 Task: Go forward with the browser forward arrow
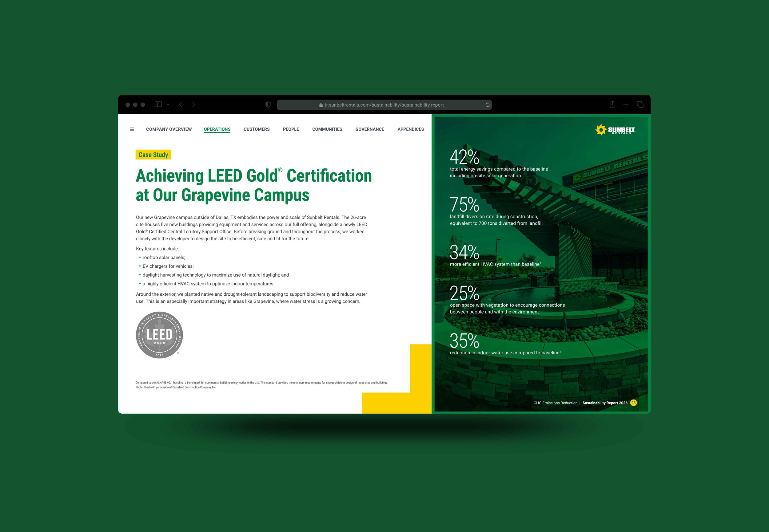(193, 104)
